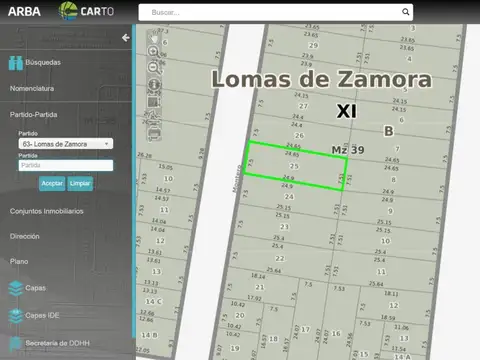Click parcel 20 on the map
Image resolution: width=480 pixels, height=360 pixels.
[240, 315]
